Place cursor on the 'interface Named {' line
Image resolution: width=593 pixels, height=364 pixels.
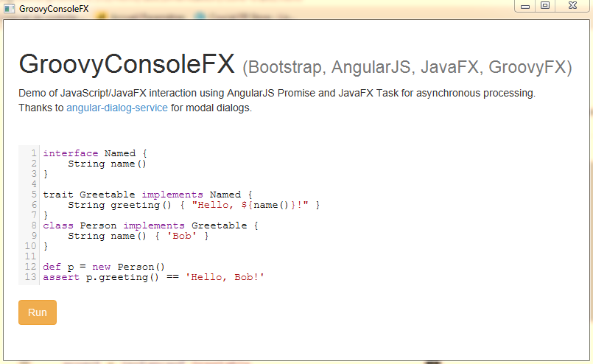coord(95,153)
